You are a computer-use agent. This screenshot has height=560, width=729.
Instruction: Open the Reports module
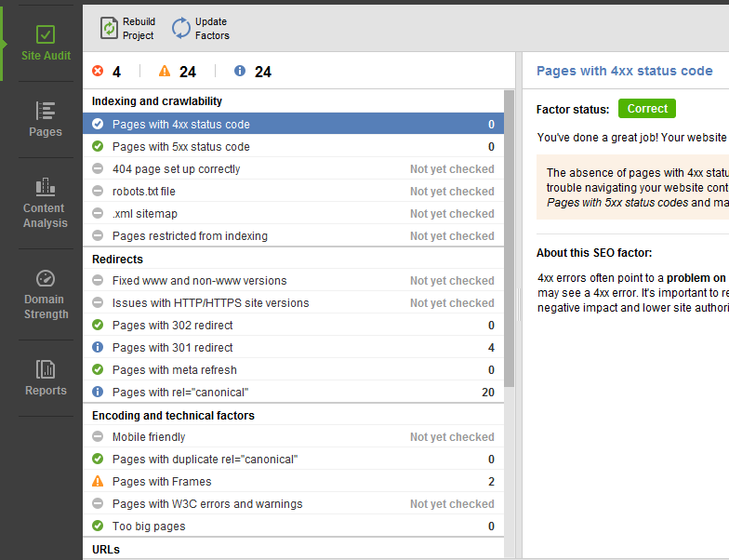pos(45,378)
